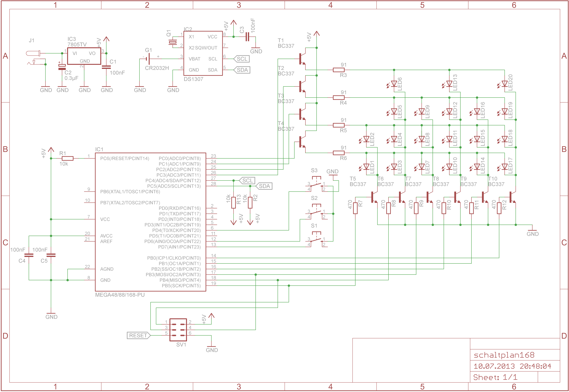The width and height of the screenshot is (569, 392).
Task: Select the PB5(SCK/PCINT5) pin label
Action: pos(181,286)
